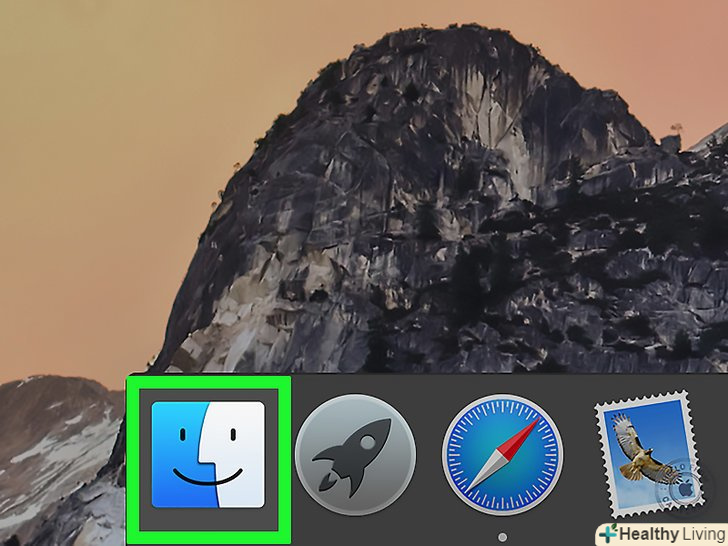728x546 pixels.
Task: Open Mail stamp icon in Dock
Action: tap(648, 454)
